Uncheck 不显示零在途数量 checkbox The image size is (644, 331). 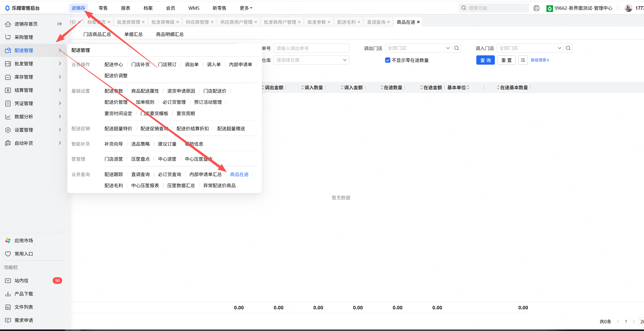pos(388,60)
